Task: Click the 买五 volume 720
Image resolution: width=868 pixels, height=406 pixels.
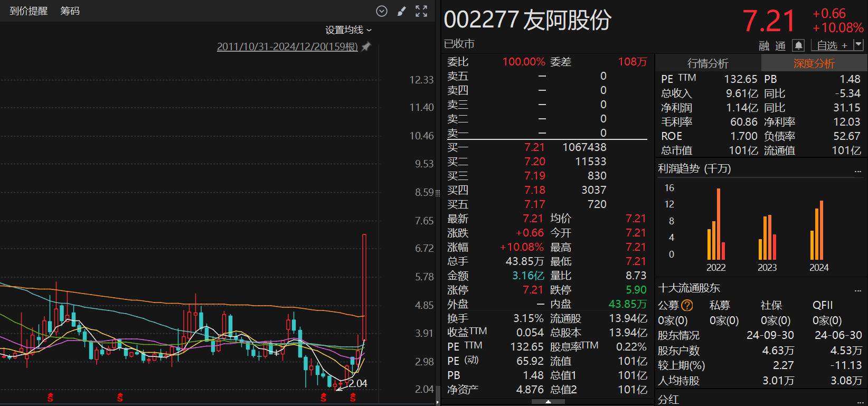Action: click(x=597, y=204)
